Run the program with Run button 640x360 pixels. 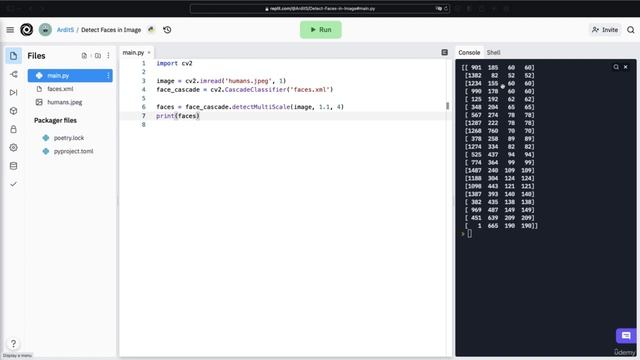pyautogui.click(x=321, y=30)
